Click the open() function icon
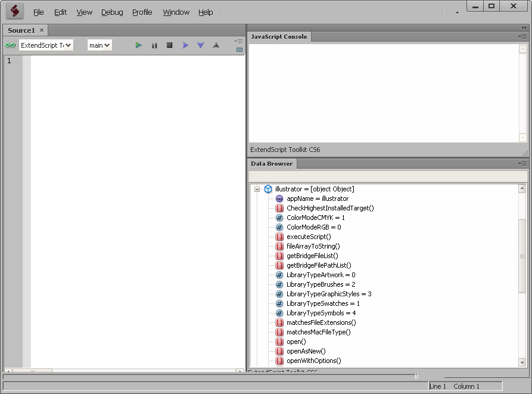 click(x=279, y=342)
